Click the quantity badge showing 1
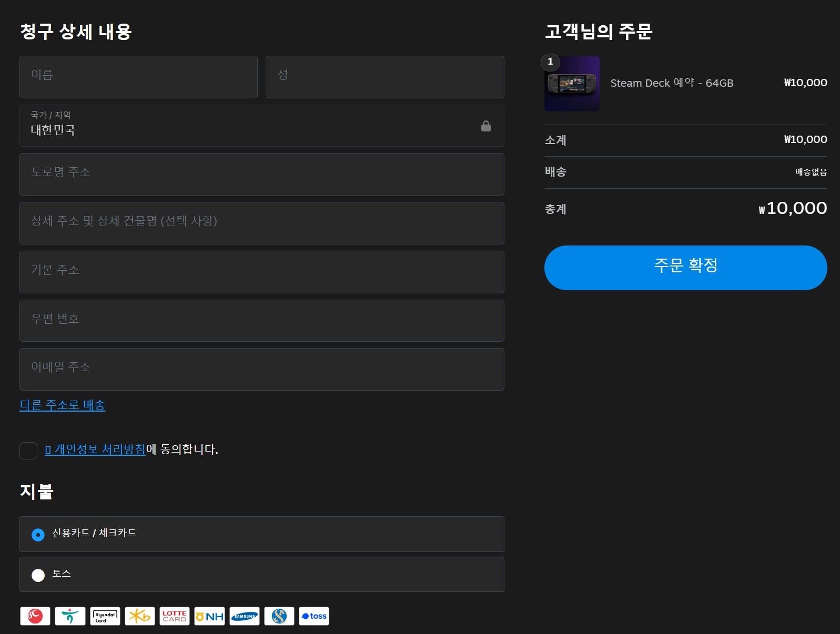The height and width of the screenshot is (634, 840). 550,62
